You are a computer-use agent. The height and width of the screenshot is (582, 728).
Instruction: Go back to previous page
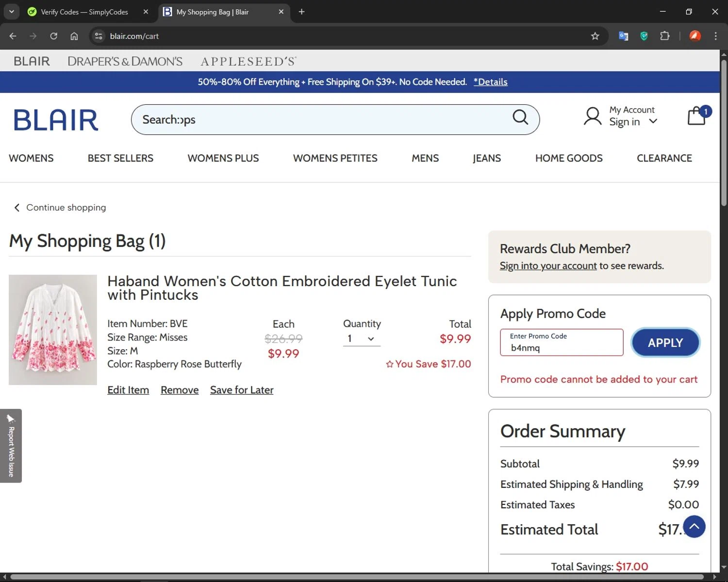pos(13,36)
